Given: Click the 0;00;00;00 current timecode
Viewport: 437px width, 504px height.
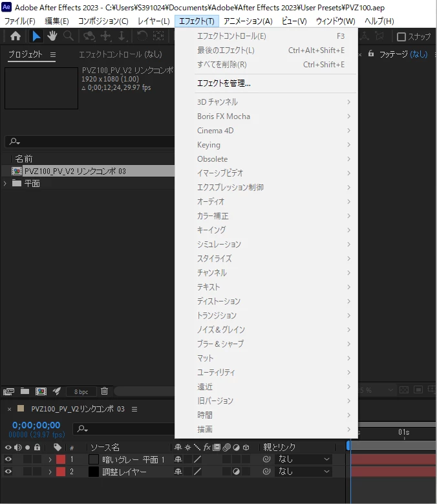Looking at the screenshot, I should click(36, 425).
